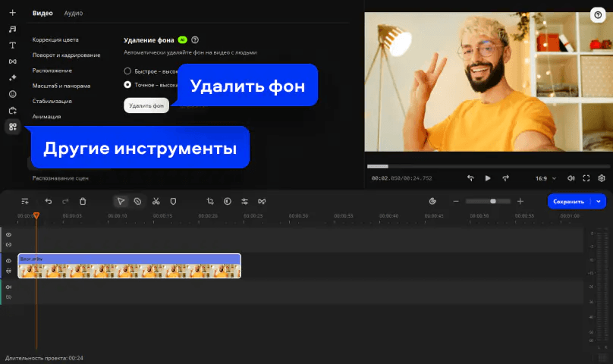Open the Titles text tool icon
The image size is (613, 364).
click(12, 45)
